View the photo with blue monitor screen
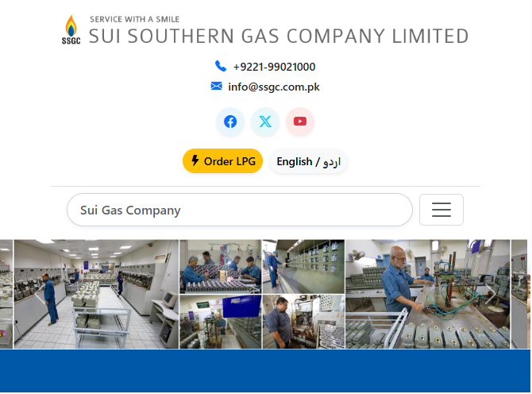Image resolution: width=532 pixels, height=394 pixels. [221, 322]
